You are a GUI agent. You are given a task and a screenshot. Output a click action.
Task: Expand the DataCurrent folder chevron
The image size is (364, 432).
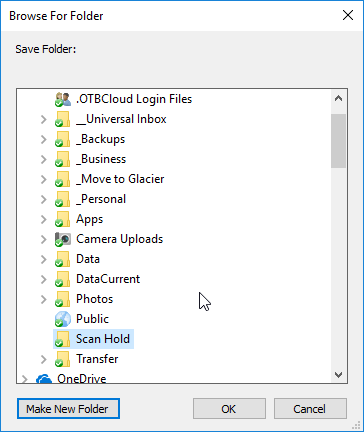pyautogui.click(x=44, y=279)
